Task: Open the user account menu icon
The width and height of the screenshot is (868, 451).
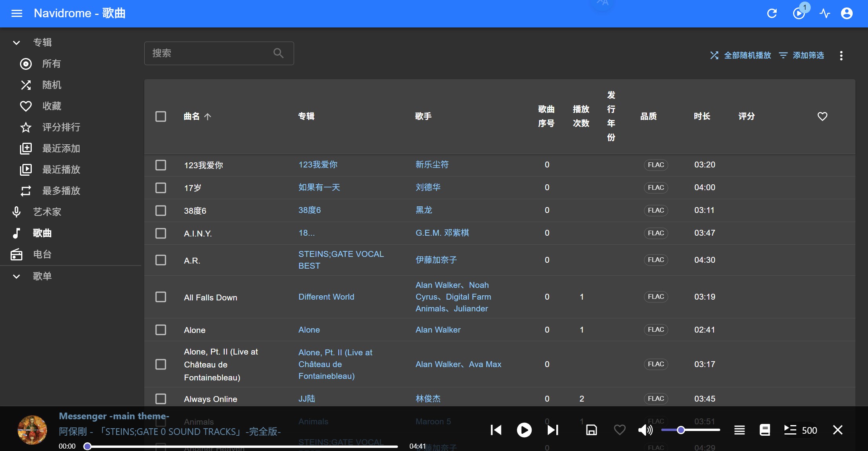Action: [x=847, y=13]
